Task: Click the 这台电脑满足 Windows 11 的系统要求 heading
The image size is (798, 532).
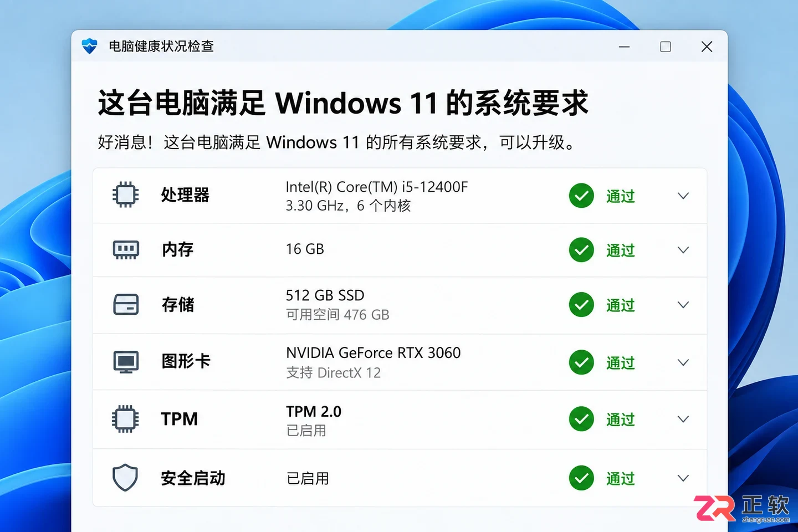Action: [343, 103]
